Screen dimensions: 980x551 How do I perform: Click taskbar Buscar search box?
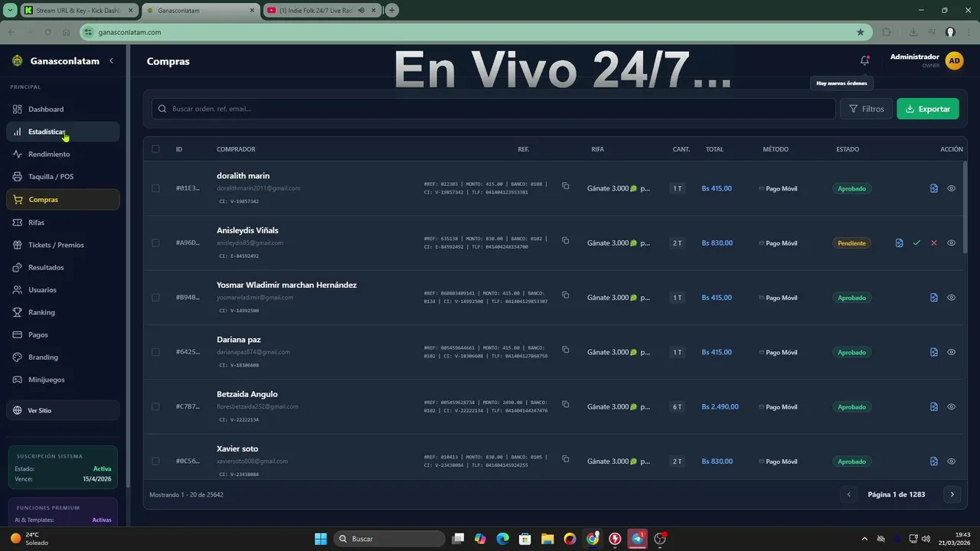click(388, 539)
